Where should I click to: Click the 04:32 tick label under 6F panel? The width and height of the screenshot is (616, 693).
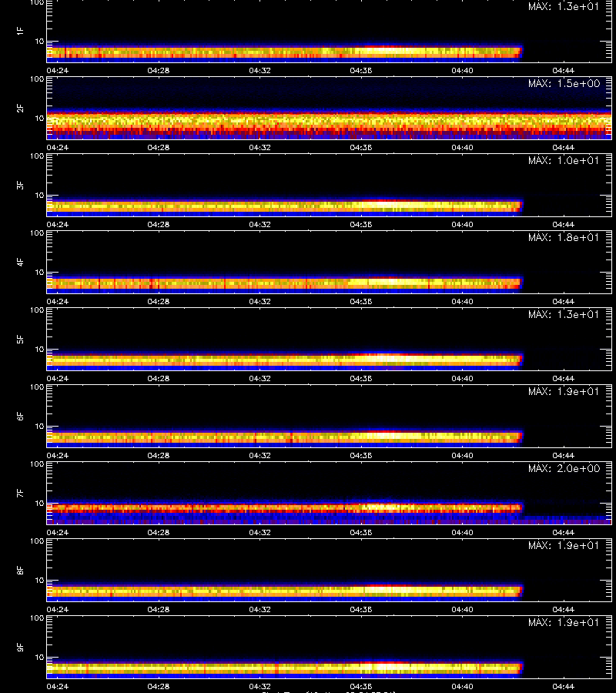point(259,455)
